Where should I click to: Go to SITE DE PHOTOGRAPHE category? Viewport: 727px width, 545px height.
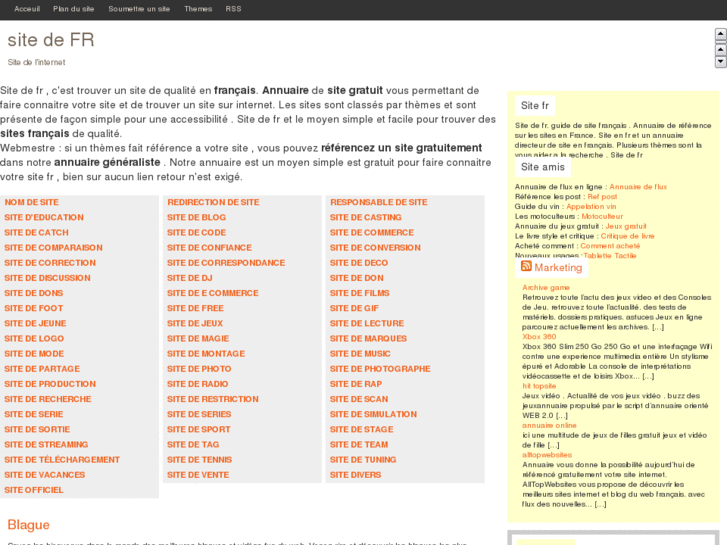[380, 369]
